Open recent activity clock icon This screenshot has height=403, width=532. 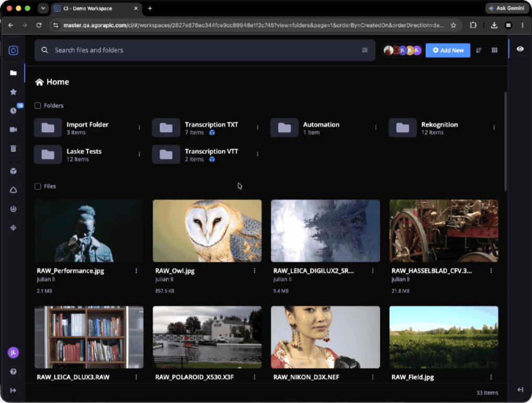pos(13,111)
